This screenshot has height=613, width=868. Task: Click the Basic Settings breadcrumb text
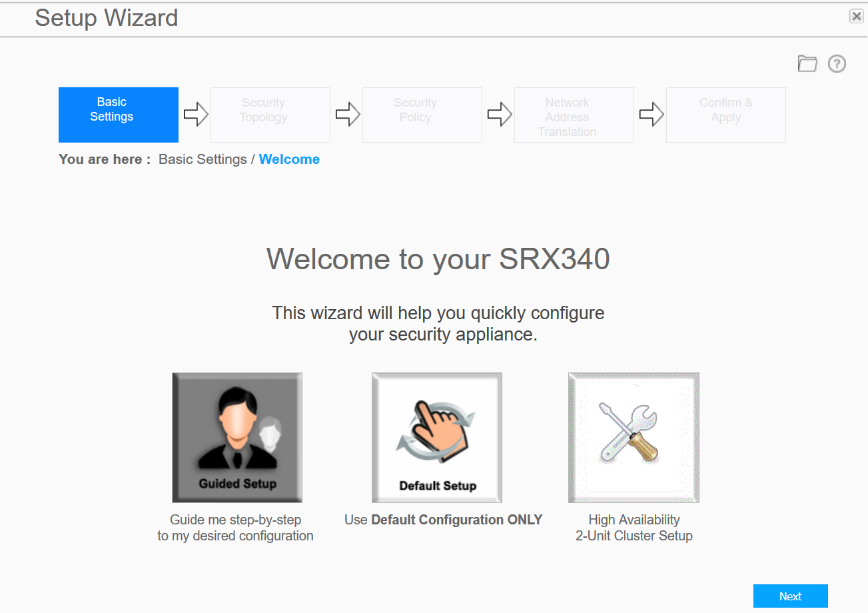[x=203, y=159]
